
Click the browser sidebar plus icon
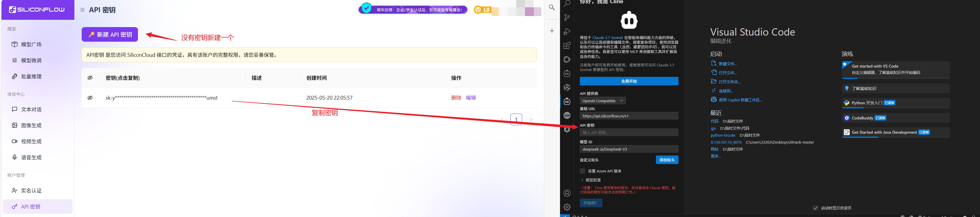click(x=552, y=31)
